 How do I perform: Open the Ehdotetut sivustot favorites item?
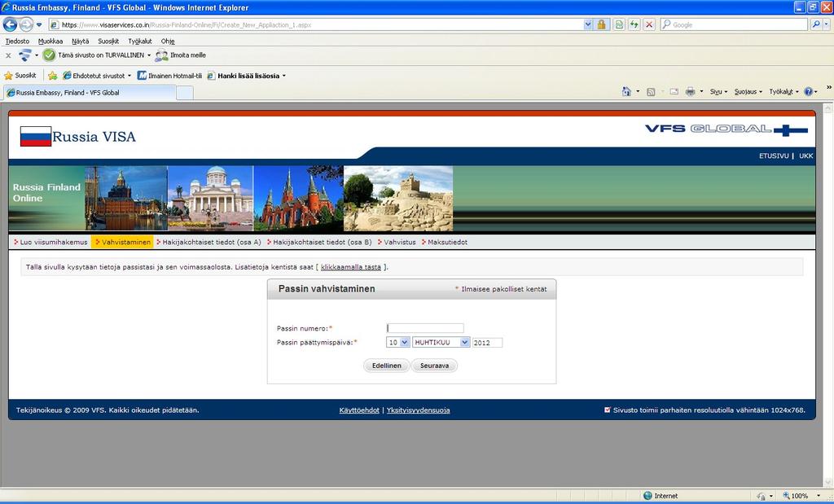click(x=96, y=76)
